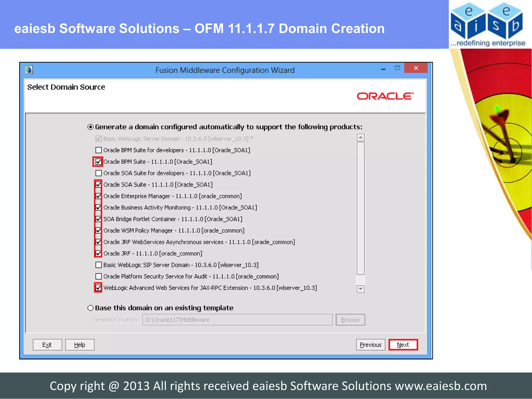Select the text "Oracle Enterprise Manager - 11.1.1.0 [oracle_common]"
Screen dimensions: 532x399
point(172,196)
